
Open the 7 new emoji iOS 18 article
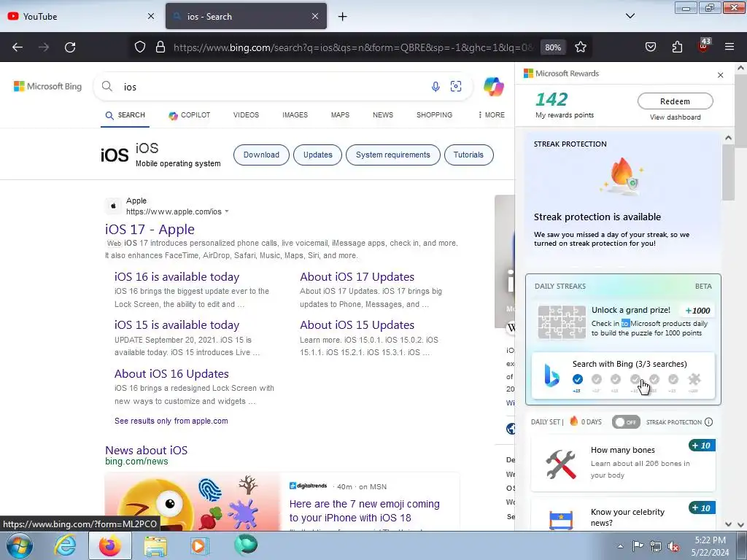365,510
